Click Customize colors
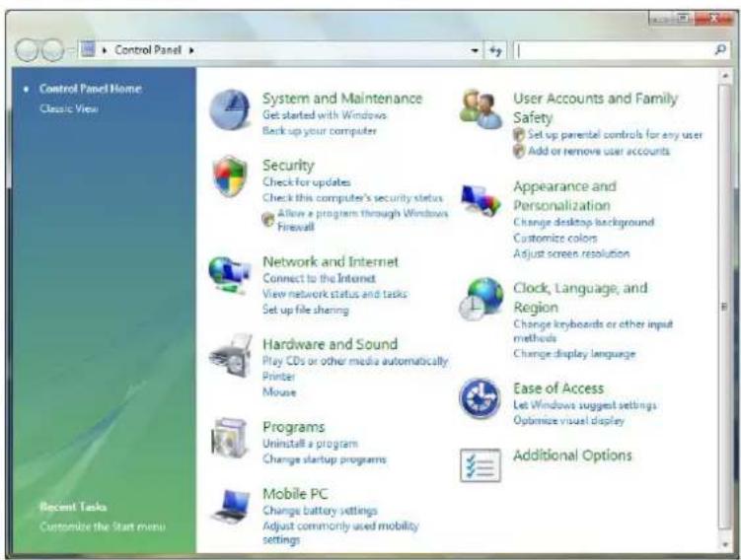Screen dimensions: 741x560 coord(555,238)
